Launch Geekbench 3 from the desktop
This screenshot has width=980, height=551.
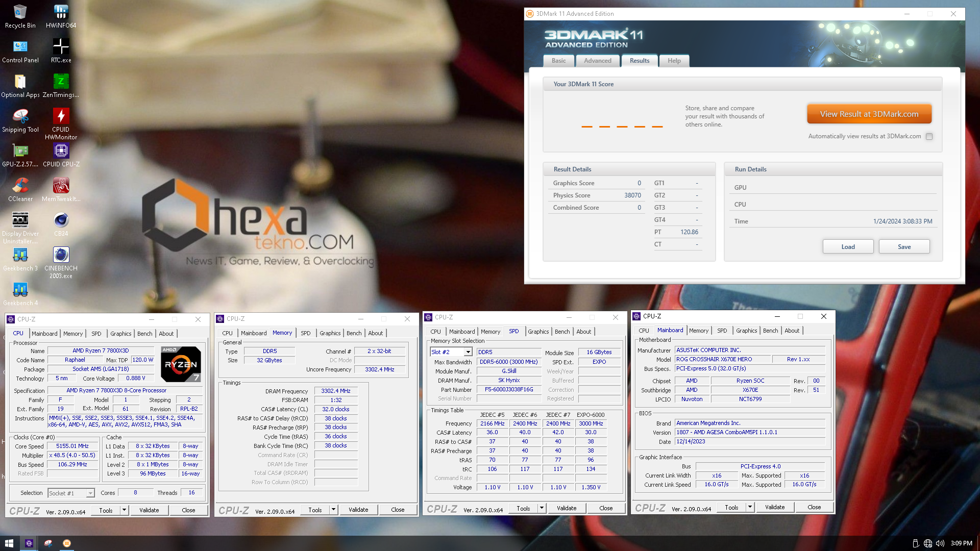tap(20, 259)
